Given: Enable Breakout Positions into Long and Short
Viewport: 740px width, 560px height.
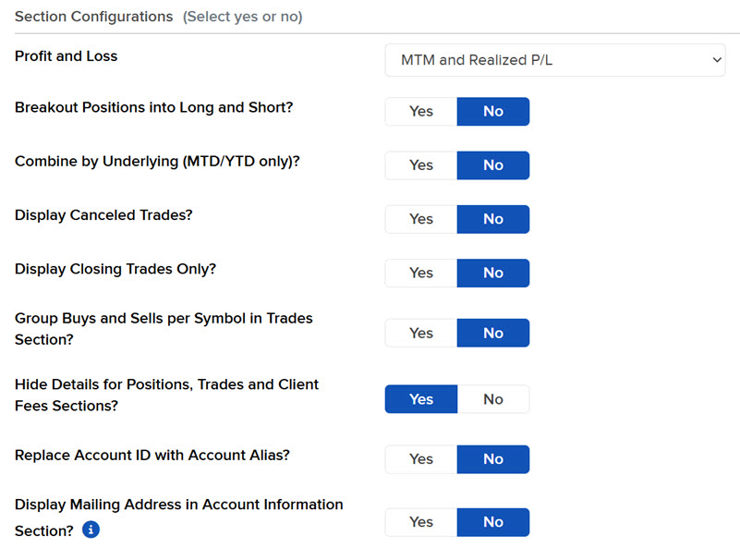Looking at the screenshot, I should (x=420, y=111).
